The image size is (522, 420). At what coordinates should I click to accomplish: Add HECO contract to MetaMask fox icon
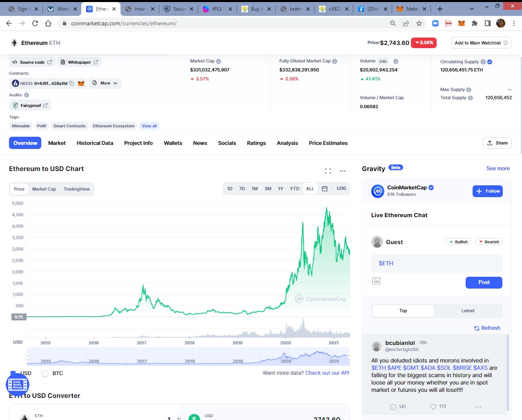tap(81, 83)
